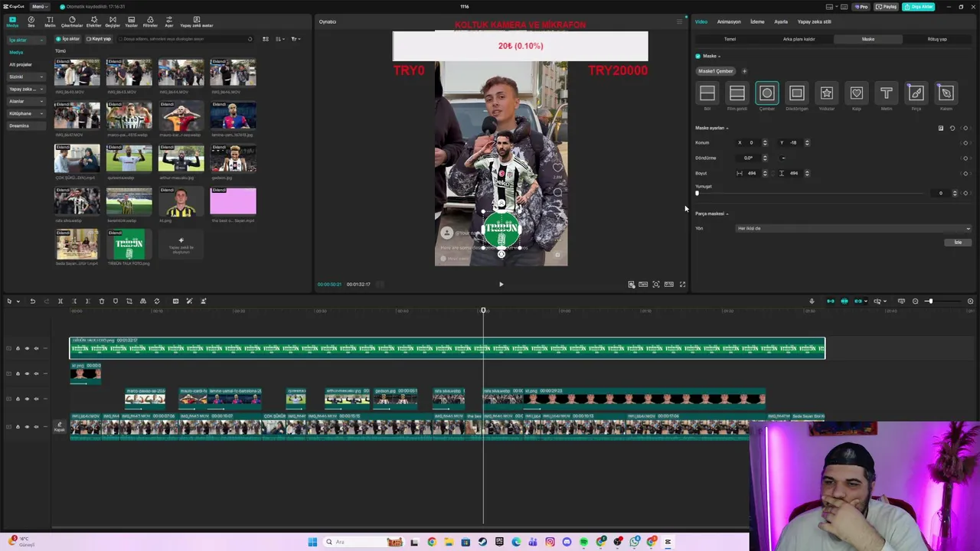Open the Yazılar captions panel

click(x=132, y=21)
